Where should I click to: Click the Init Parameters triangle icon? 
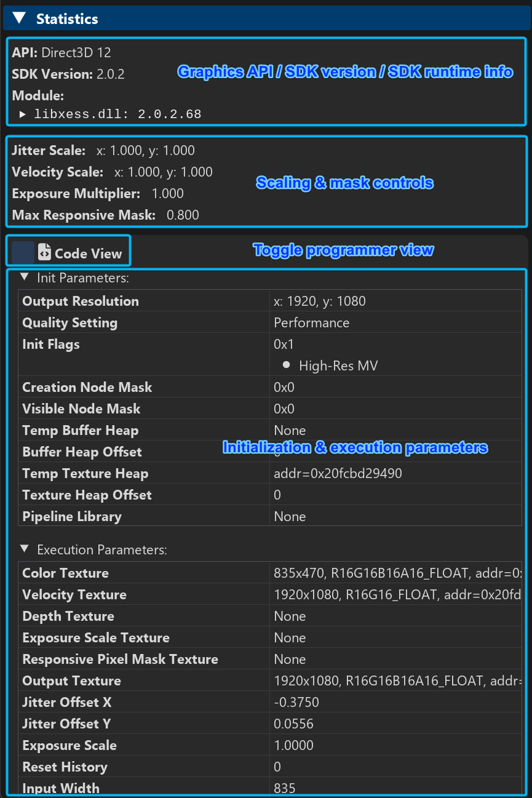coord(24,277)
